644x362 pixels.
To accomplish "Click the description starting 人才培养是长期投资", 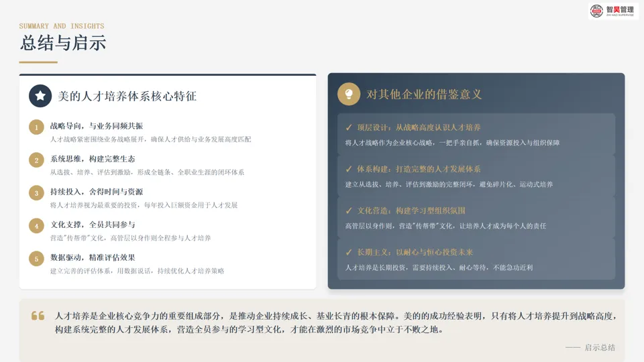I will pos(439,267).
